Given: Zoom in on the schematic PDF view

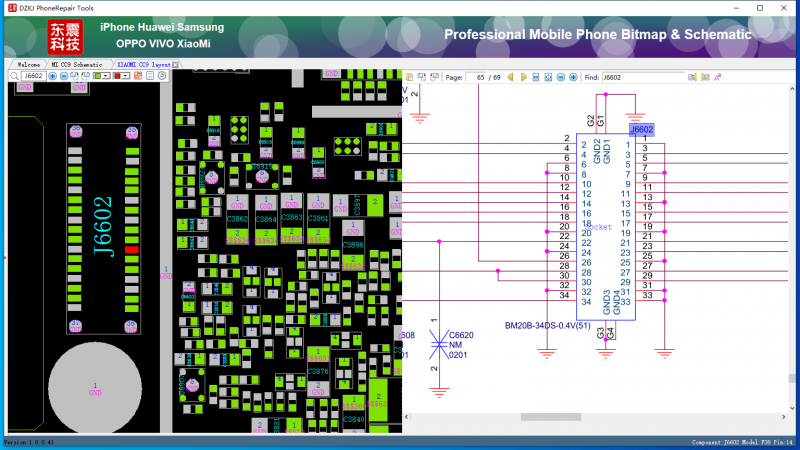Looking at the screenshot, I should 573,77.
